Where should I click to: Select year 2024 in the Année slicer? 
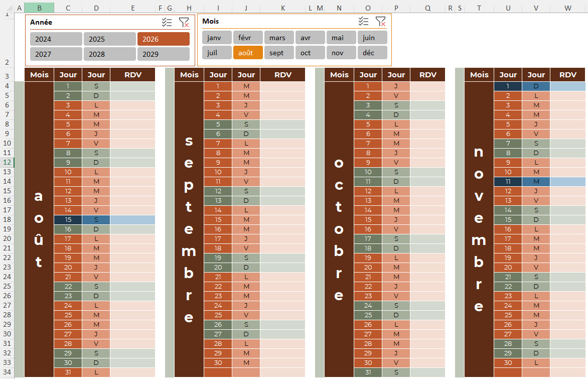(x=56, y=39)
